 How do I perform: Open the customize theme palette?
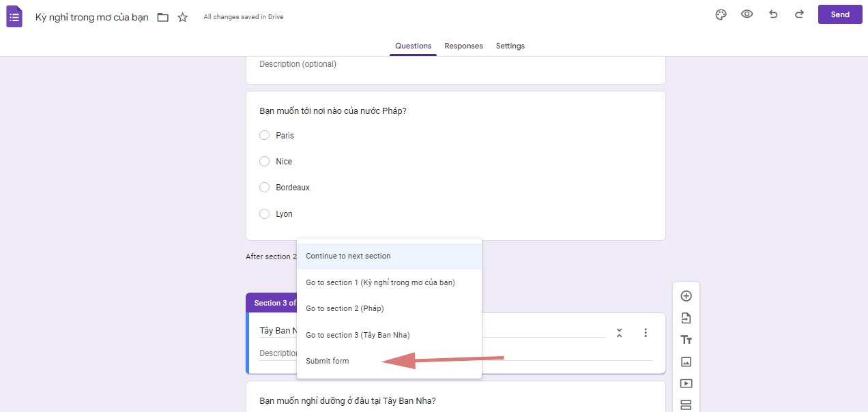pos(721,14)
